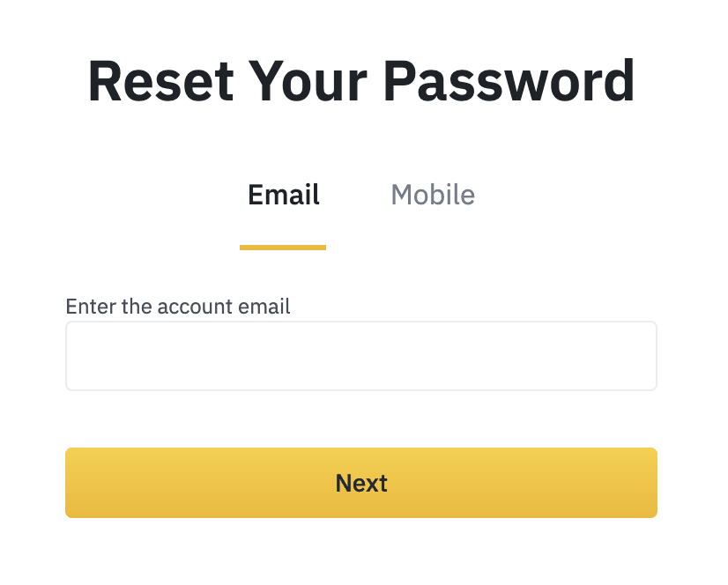Choose Mobile as the reset method
This screenshot has height=585, width=728.
pyautogui.click(x=432, y=195)
